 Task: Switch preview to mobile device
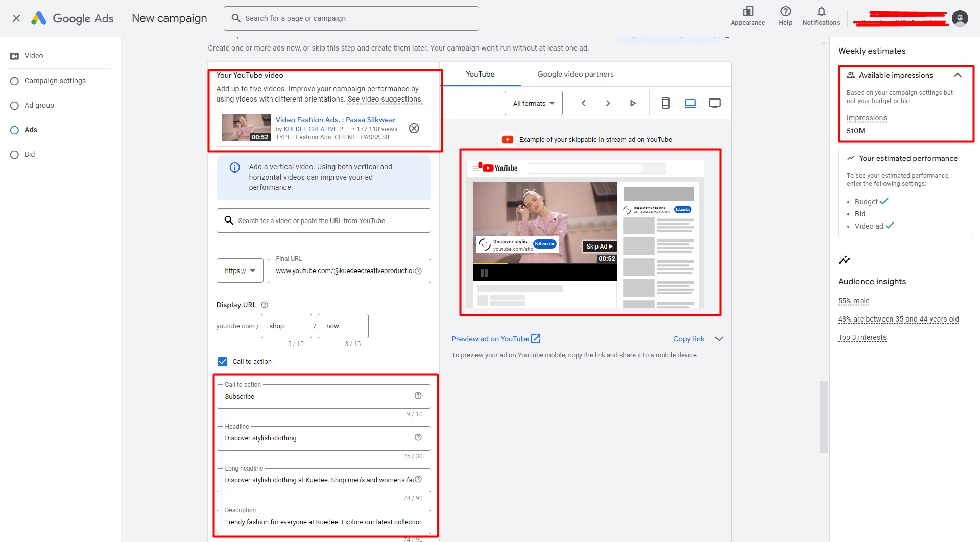[665, 103]
